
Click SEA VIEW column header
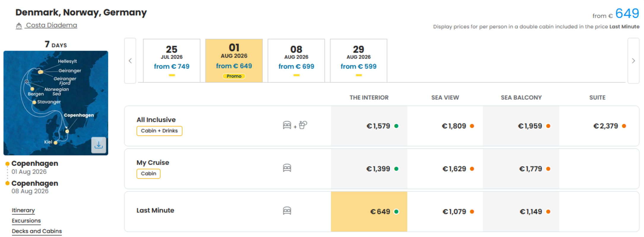[x=445, y=97]
